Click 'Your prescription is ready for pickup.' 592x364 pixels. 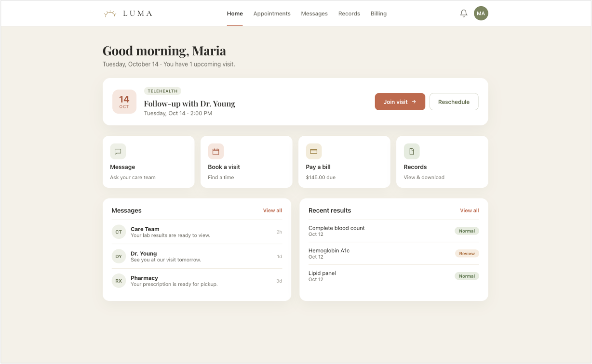[174, 284]
